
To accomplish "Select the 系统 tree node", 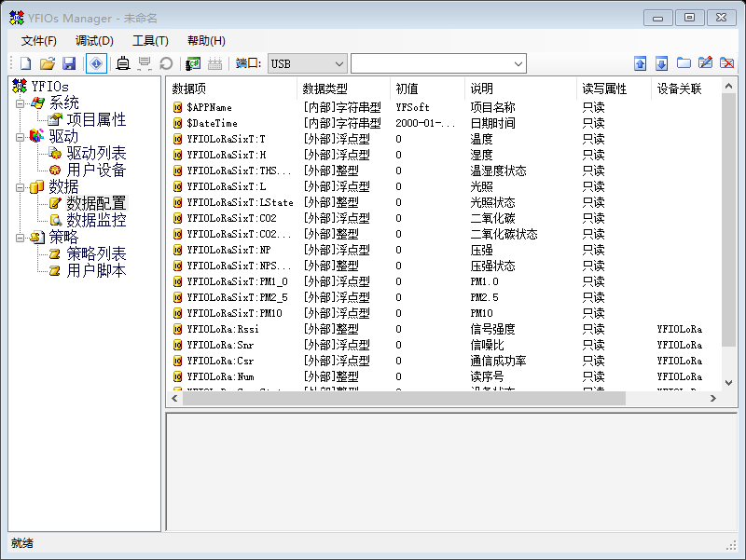I will coord(63,102).
